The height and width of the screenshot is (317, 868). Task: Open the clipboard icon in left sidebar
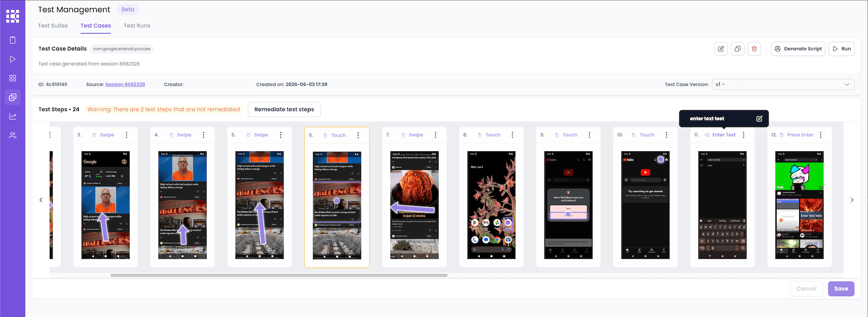tap(13, 40)
